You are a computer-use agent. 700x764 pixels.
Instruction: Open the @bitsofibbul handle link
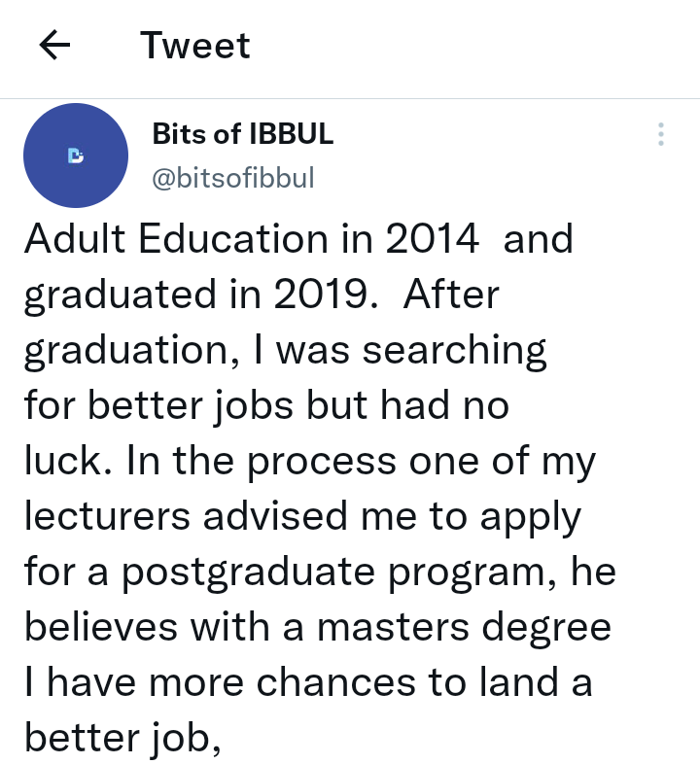click(x=233, y=180)
